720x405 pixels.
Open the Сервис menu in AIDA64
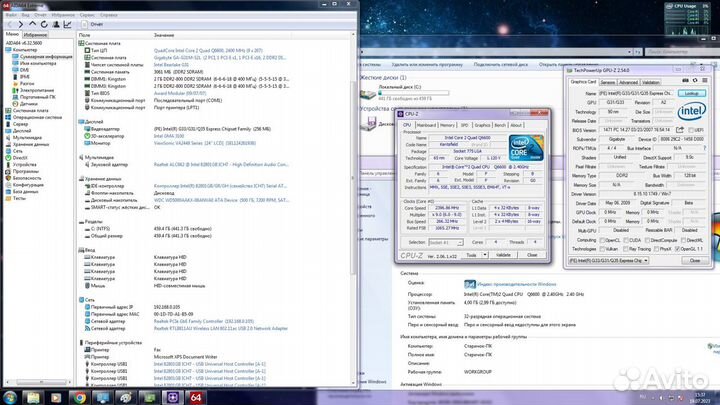[x=87, y=15]
